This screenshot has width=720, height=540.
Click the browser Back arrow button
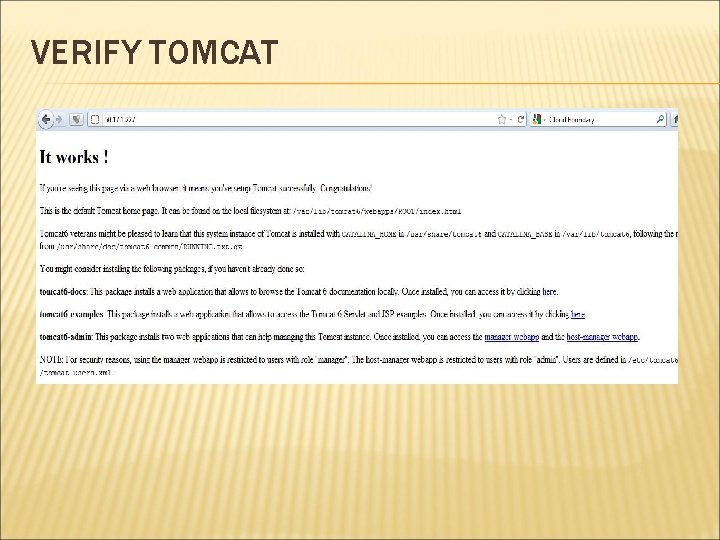click(45, 120)
